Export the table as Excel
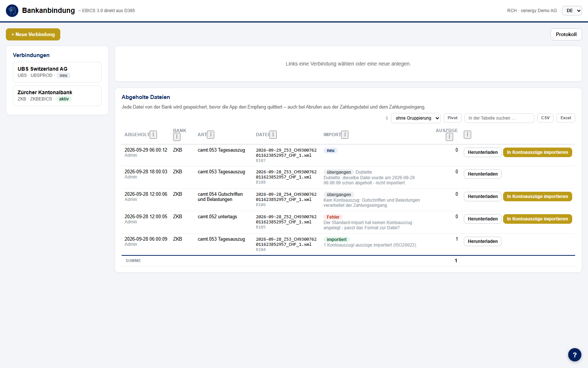 coord(566,118)
